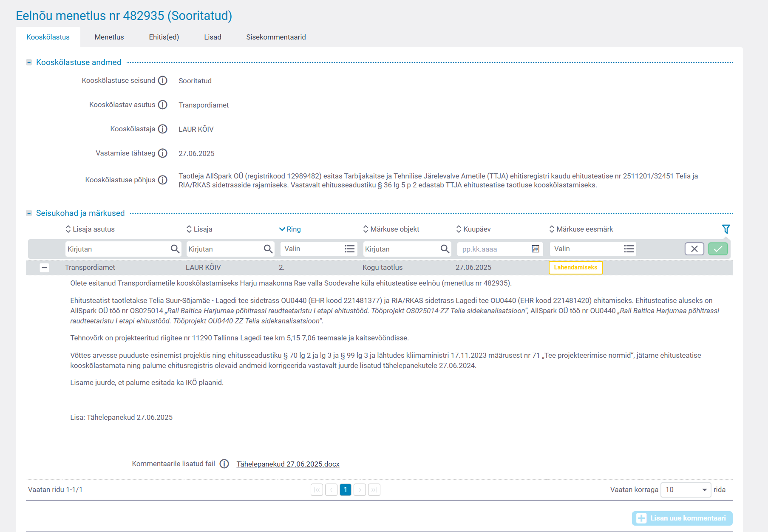Click 'Vaatan ridu 1-1/1' text
Screen dimensions: 768x532
pyautogui.click(x=55, y=490)
